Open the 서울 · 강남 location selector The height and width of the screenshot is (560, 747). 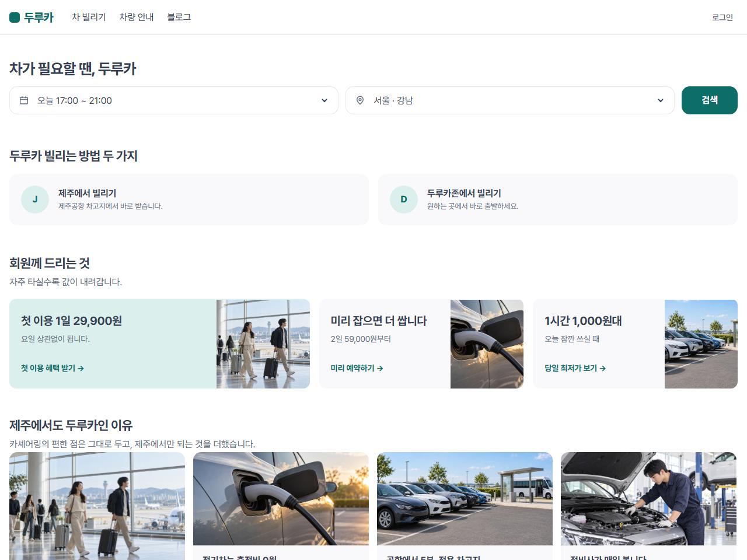tap(510, 100)
